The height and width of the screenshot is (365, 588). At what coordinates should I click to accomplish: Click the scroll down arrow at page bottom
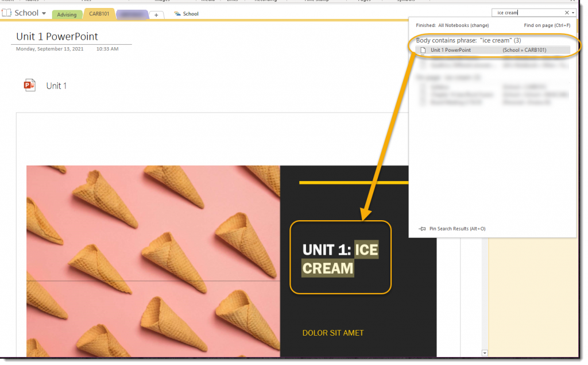coord(485,352)
